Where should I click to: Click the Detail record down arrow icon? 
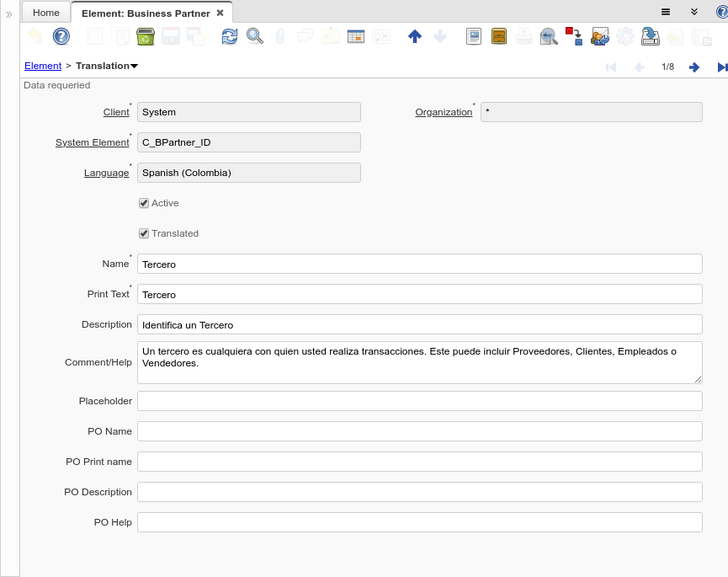point(440,36)
